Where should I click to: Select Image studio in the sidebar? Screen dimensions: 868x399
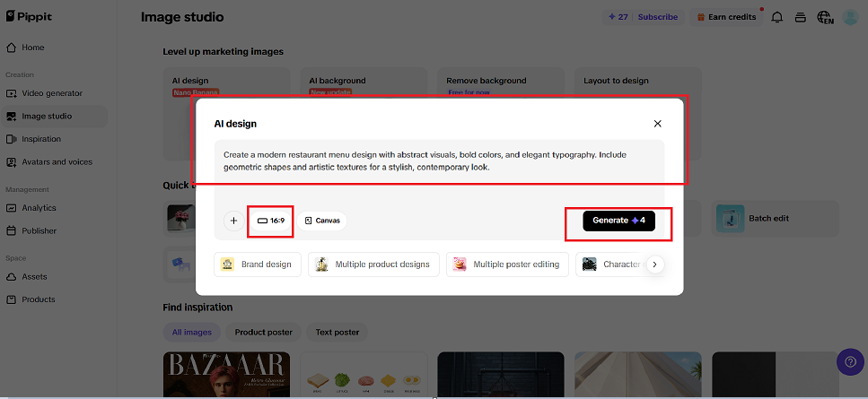pos(54,116)
